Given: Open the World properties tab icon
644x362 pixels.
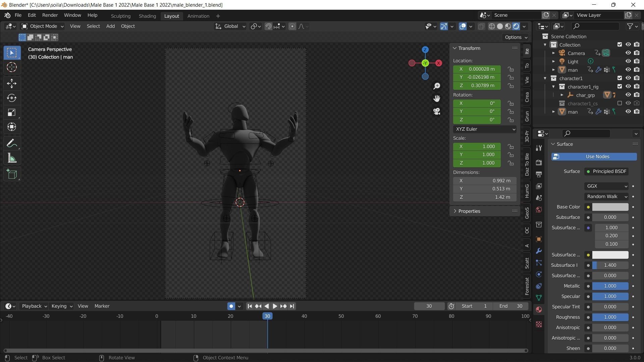Looking at the screenshot, I should 539,210.
